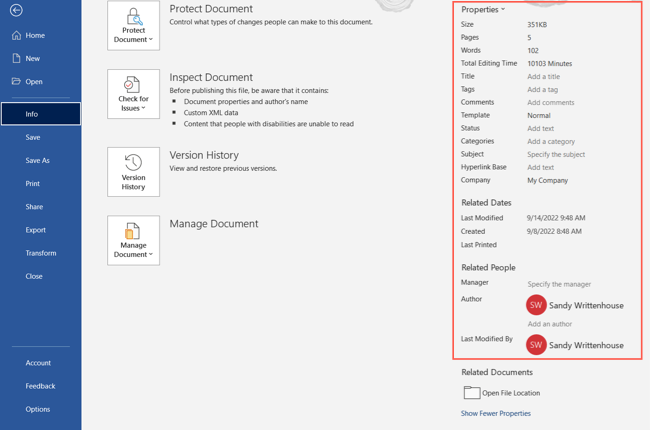650x430 pixels.
Task: Click the Add an author field
Action: [x=549, y=324]
